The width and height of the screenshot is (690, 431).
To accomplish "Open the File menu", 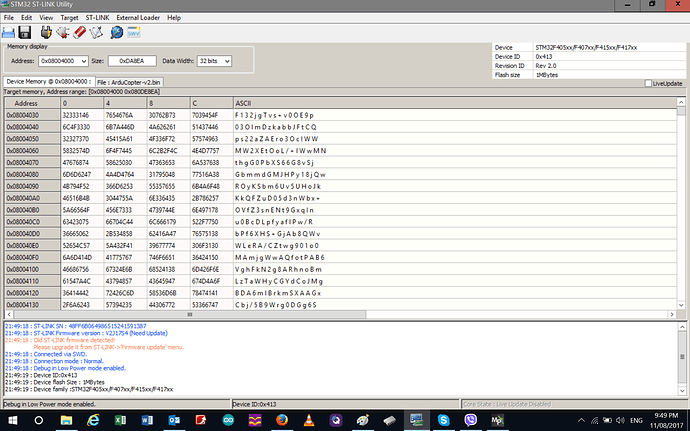I will (x=9, y=18).
